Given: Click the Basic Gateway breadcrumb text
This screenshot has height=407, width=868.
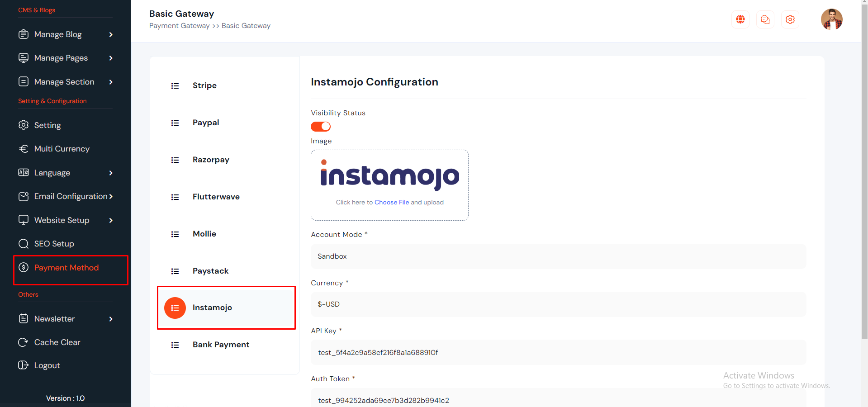Looking at the screenshot, I should pyautogui.click(x=246, y=26).
